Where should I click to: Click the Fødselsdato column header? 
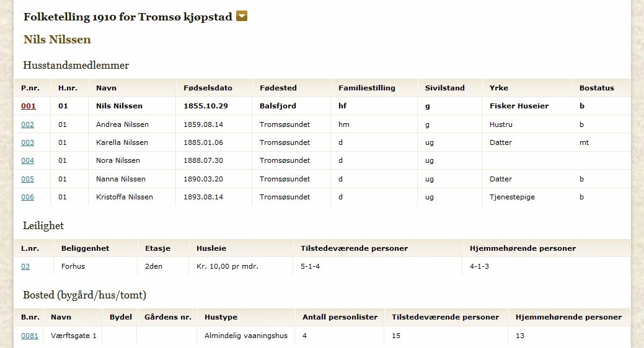click(208, 88)
